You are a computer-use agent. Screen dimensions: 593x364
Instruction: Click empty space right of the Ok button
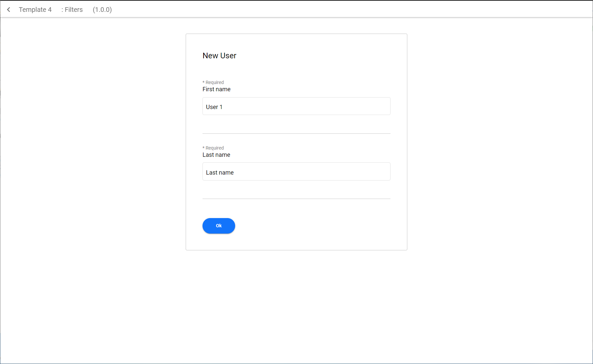[313, 226]
